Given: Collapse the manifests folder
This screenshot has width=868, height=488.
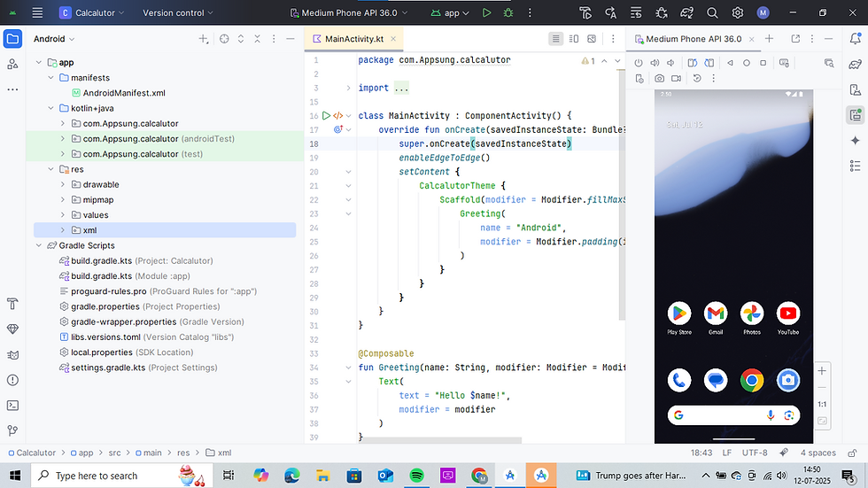Looking at the screenshot, I should pyautogui.click(x=51, y=78).
